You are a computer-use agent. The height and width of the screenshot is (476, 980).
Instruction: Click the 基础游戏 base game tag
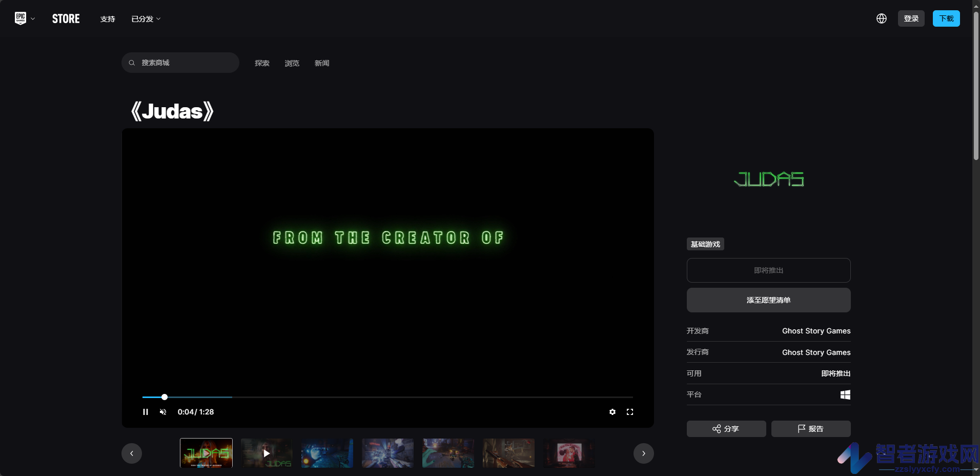click(x=705, y=244)
